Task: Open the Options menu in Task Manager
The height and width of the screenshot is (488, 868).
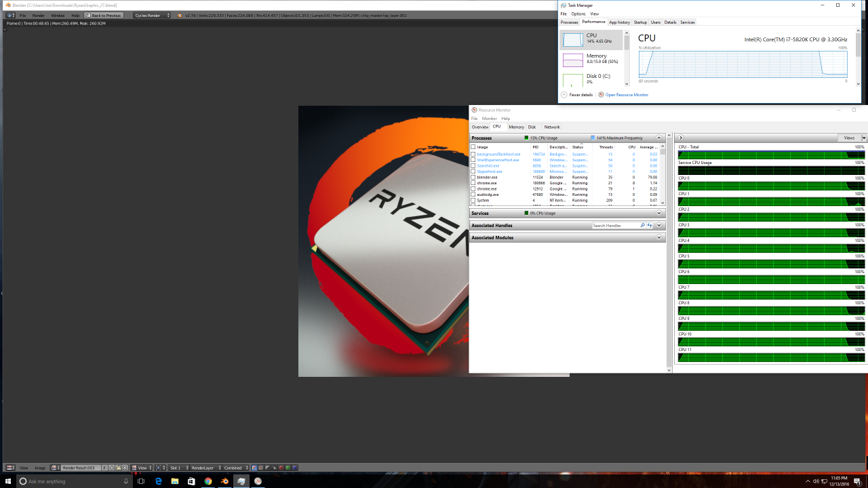Action: [x=578, y=14]
